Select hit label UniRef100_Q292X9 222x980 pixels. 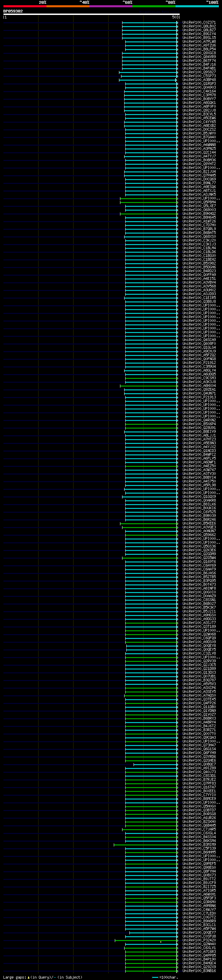[199, 967]
